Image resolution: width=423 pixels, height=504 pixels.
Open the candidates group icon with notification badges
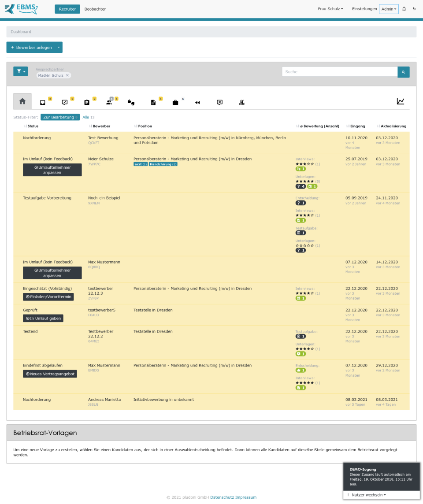pyautogui.click(x=109, y=102)
